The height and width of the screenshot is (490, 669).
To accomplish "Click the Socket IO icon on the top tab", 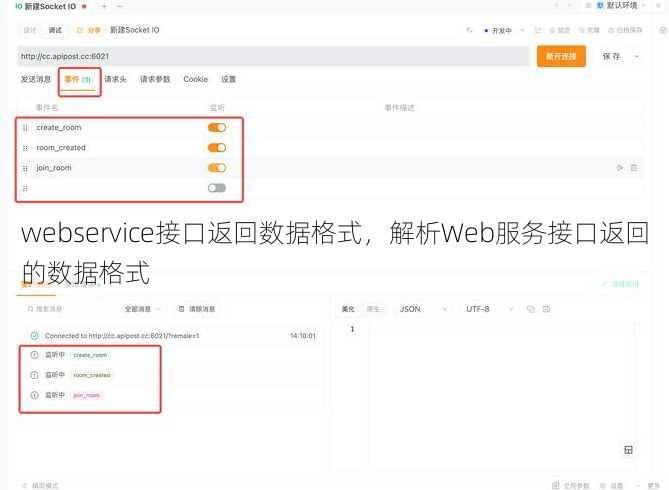I will pos(19,6).
